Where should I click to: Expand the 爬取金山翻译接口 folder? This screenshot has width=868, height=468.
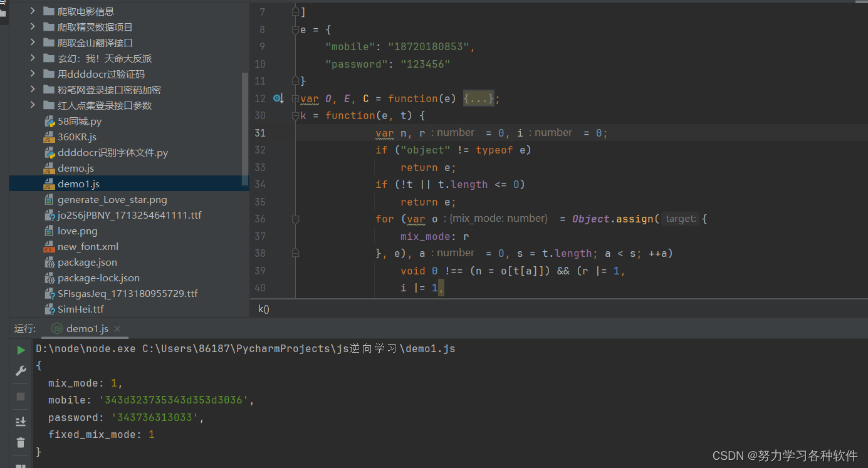coord(33,43)
